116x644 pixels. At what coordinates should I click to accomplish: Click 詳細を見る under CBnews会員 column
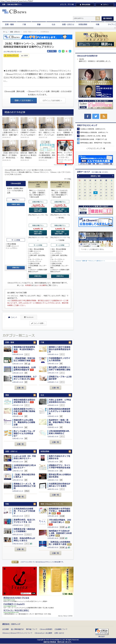pyautogui.click(x=16, y=268)
